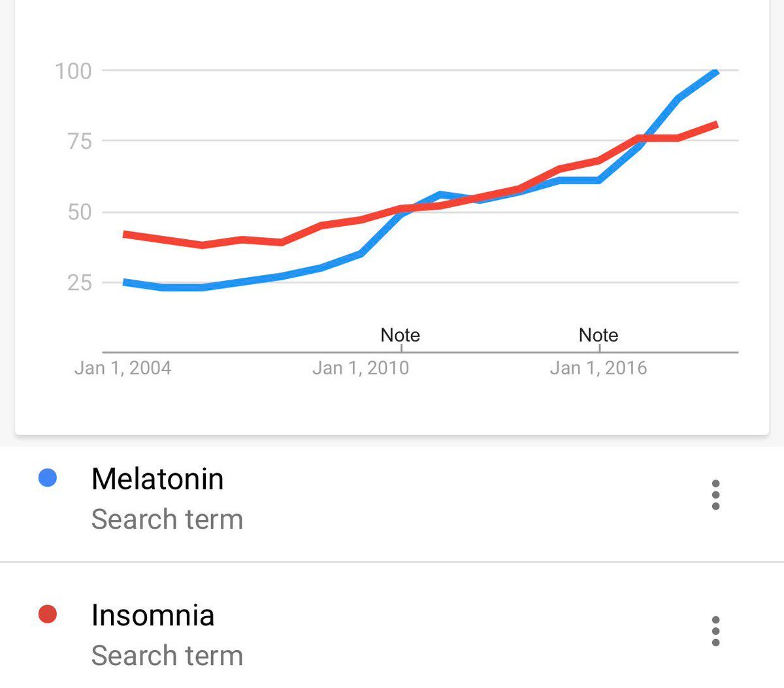
Task: Click the Jan 1, 2016 axis label
Action: click(x=598, y=368)
